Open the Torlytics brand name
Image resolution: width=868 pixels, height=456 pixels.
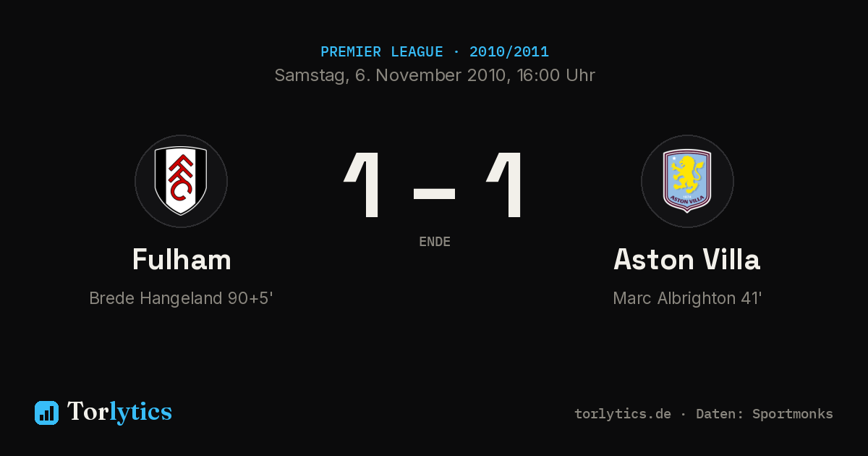(119, 412)
